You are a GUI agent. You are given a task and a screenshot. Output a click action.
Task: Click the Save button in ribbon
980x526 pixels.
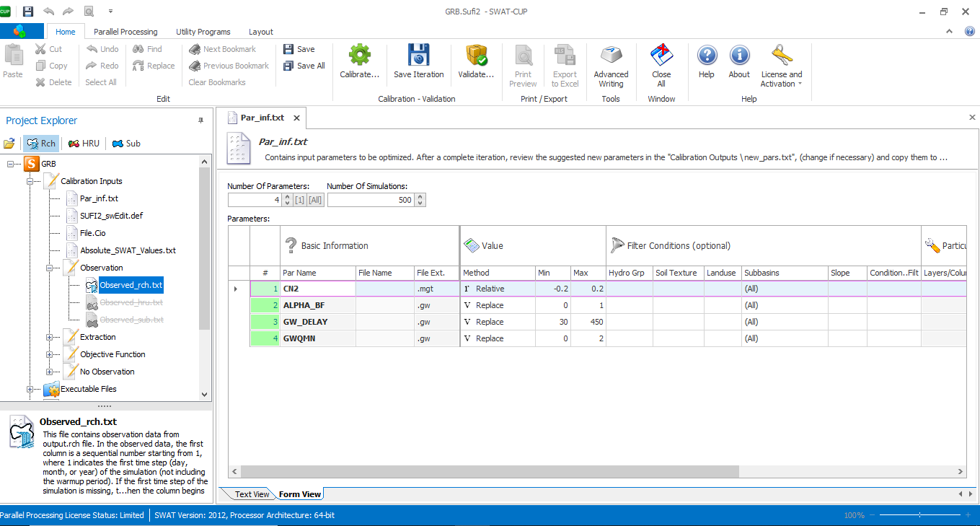point(299,49)
